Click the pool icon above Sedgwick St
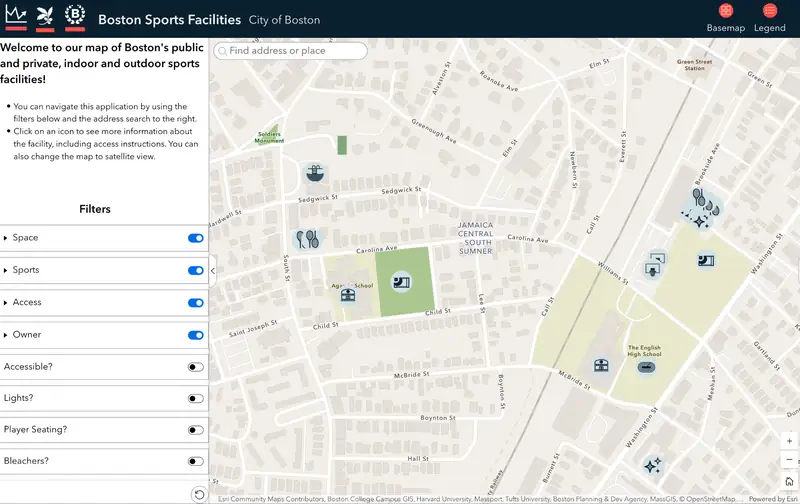Viewport: 800px width, 504px height. point(315,173)
